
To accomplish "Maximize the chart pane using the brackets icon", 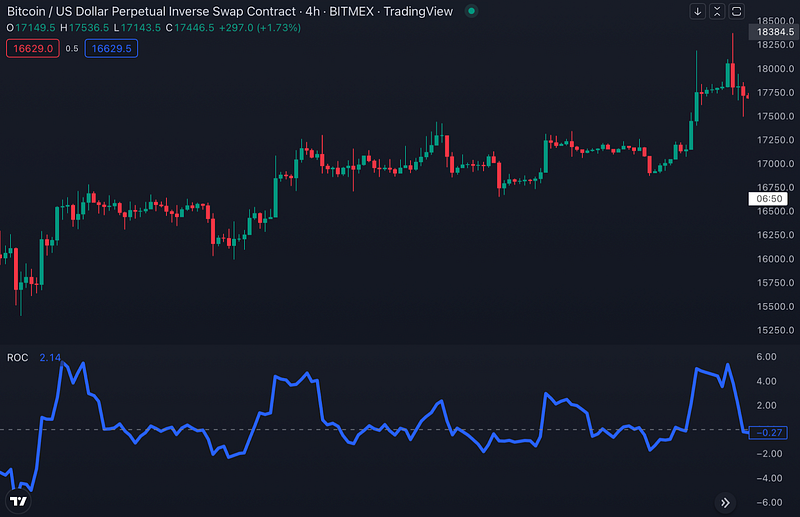I will [x=736, y=11].
